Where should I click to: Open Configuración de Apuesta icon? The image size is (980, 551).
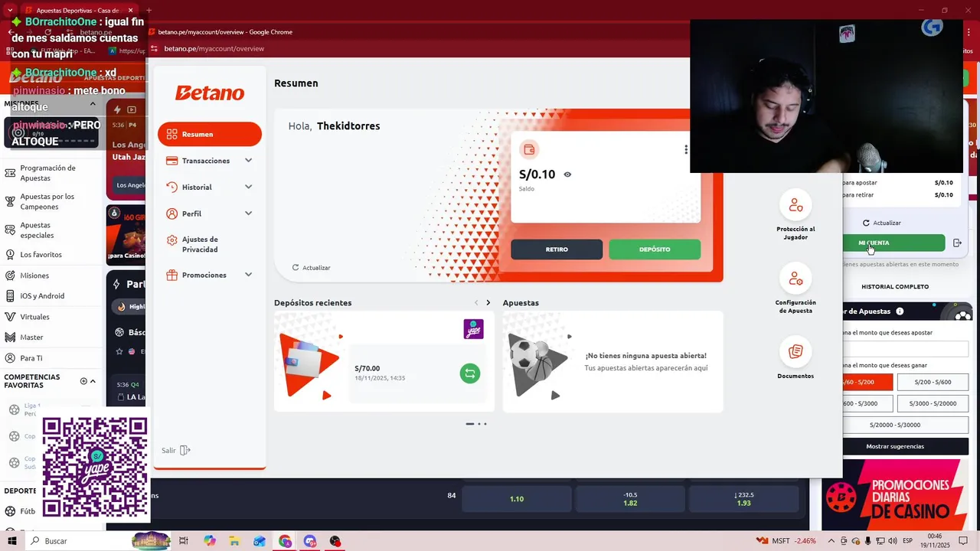click(795, 279)
